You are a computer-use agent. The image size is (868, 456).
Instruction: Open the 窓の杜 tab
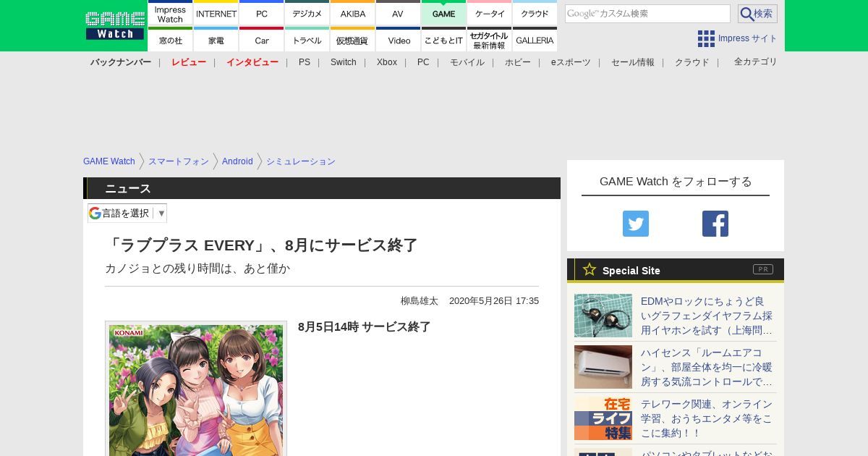coord(170,40)
